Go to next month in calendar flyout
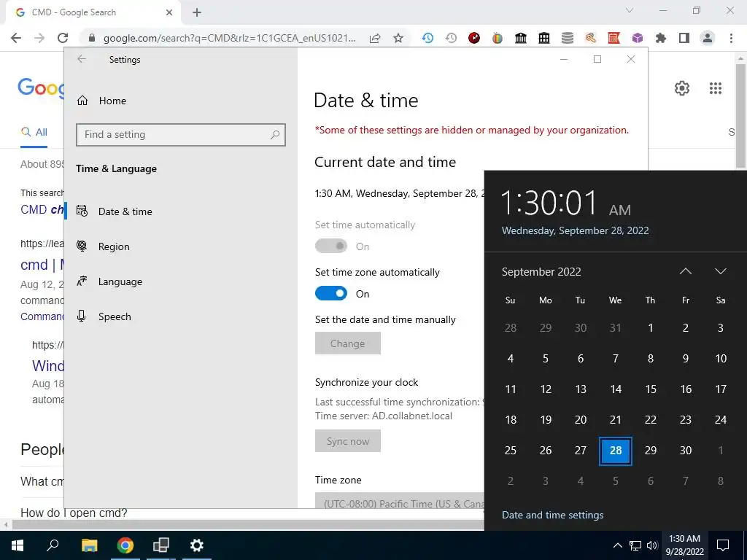747x560 pixels. tap(720, 271)
